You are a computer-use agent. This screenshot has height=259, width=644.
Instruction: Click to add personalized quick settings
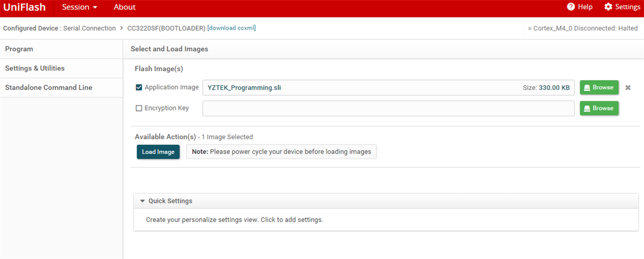pos(235,220)
